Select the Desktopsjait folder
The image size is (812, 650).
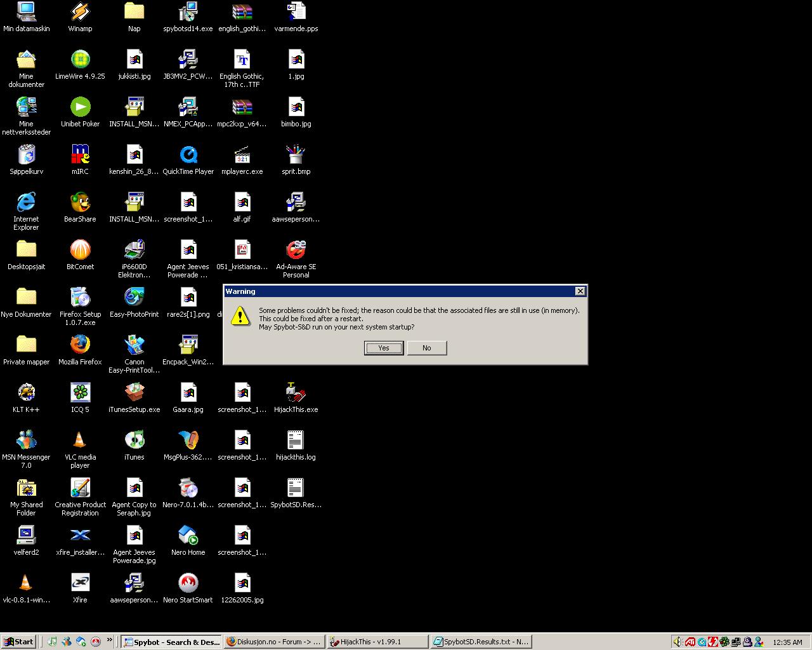point(26,255)
